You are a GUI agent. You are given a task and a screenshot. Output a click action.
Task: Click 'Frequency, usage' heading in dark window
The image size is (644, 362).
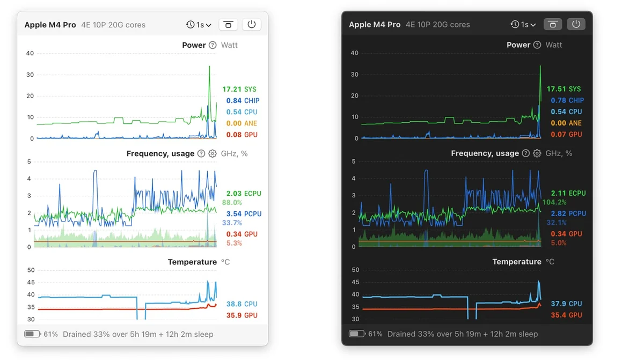[485, 153]
